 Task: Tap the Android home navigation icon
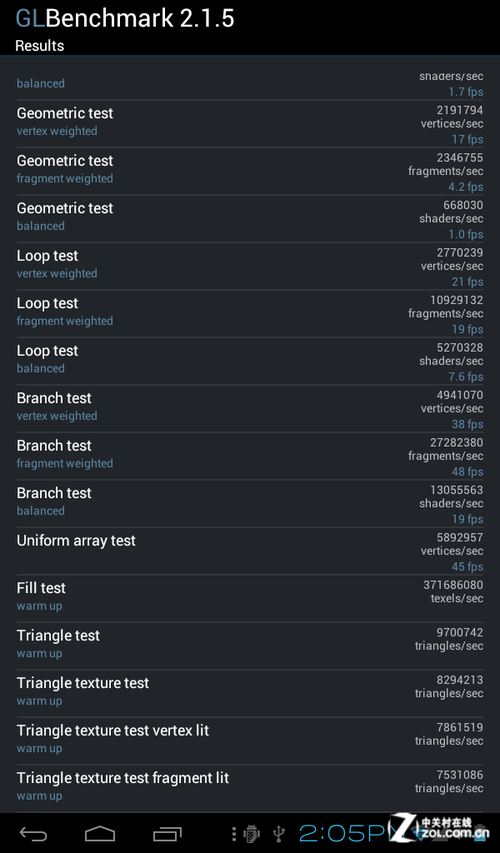[100, 833]
